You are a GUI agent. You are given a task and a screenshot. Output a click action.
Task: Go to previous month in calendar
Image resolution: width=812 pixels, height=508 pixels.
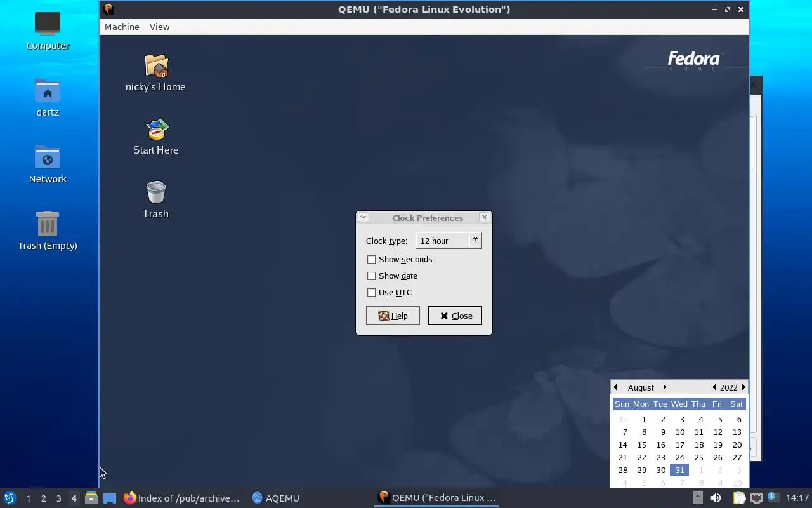click(x=615, y=387)
